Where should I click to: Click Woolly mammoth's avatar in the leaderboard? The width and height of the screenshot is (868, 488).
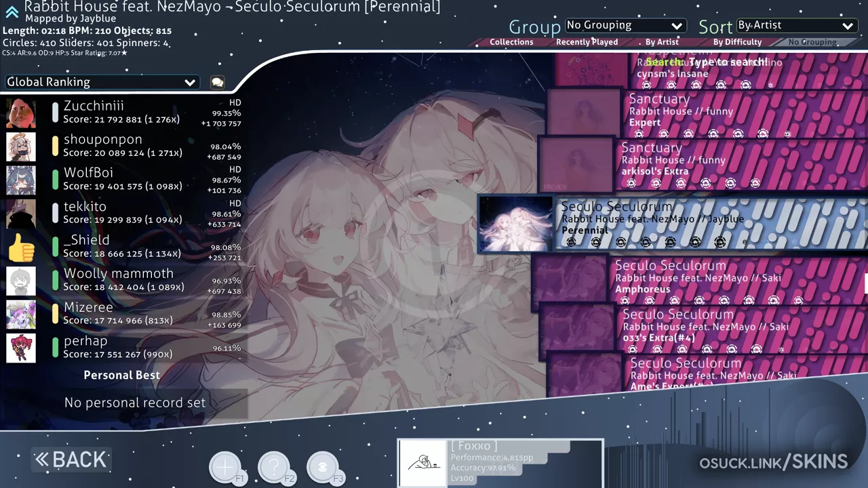click(x=21, y=281)
